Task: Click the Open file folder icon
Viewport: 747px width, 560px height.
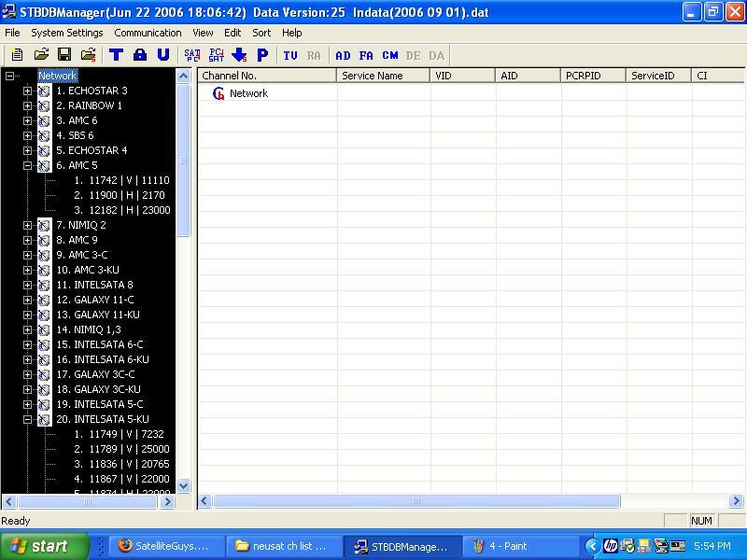Action: click(41, 55)
